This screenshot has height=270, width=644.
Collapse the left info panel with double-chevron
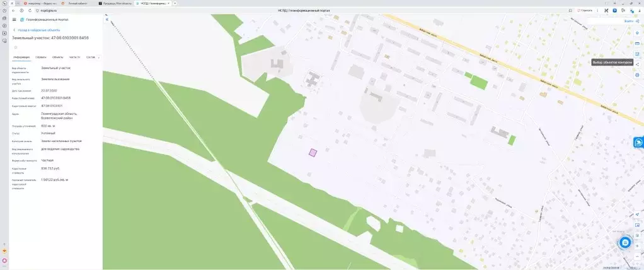(x=106, y=20)
